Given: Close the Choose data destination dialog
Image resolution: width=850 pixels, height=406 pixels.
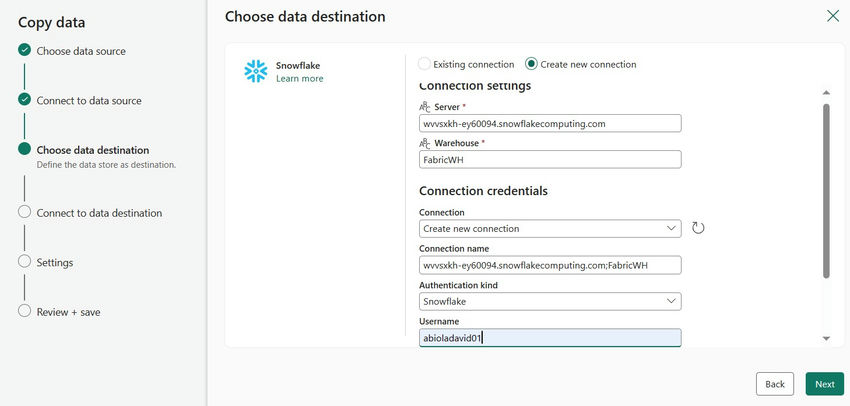Looking at the screenshot, I should point(832,16).
